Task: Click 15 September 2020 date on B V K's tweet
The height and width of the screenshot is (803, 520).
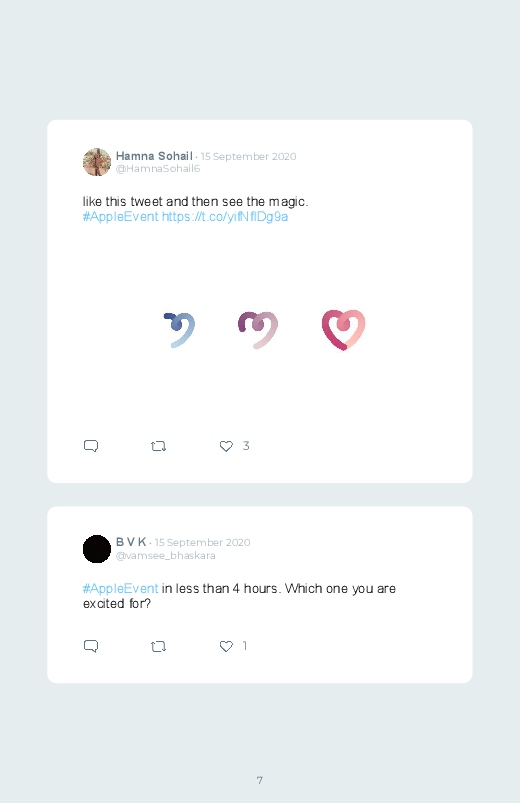Action: [202, 542]
